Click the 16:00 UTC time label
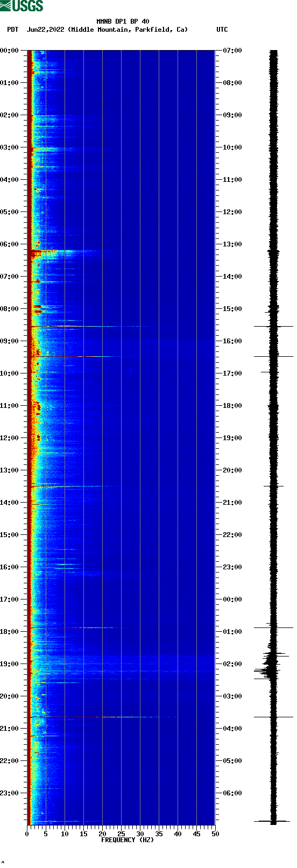 tap(232, 341)
